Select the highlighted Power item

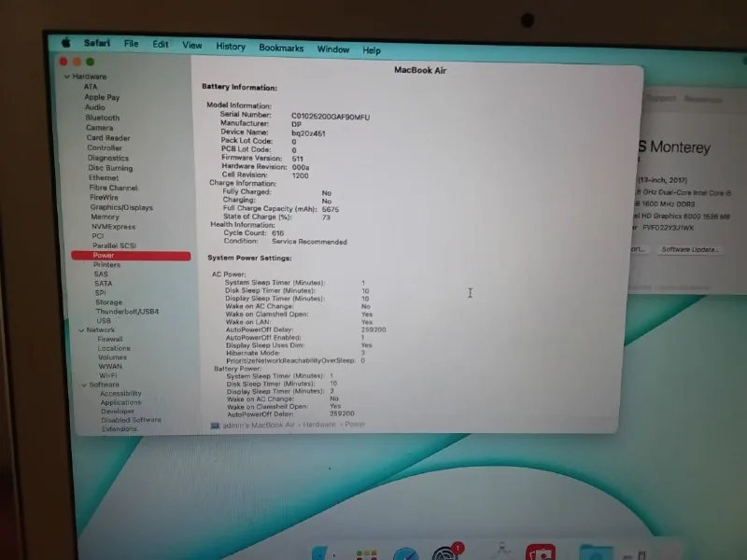click(131, 256)
